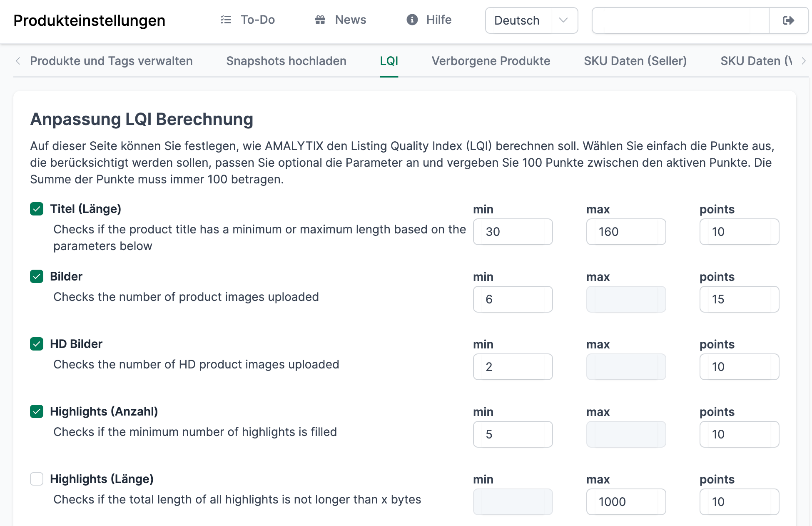The width and height of the screenshot is (812, 526).
Task: Disable the HD Bilder checkbox
Action: [37, 344]
